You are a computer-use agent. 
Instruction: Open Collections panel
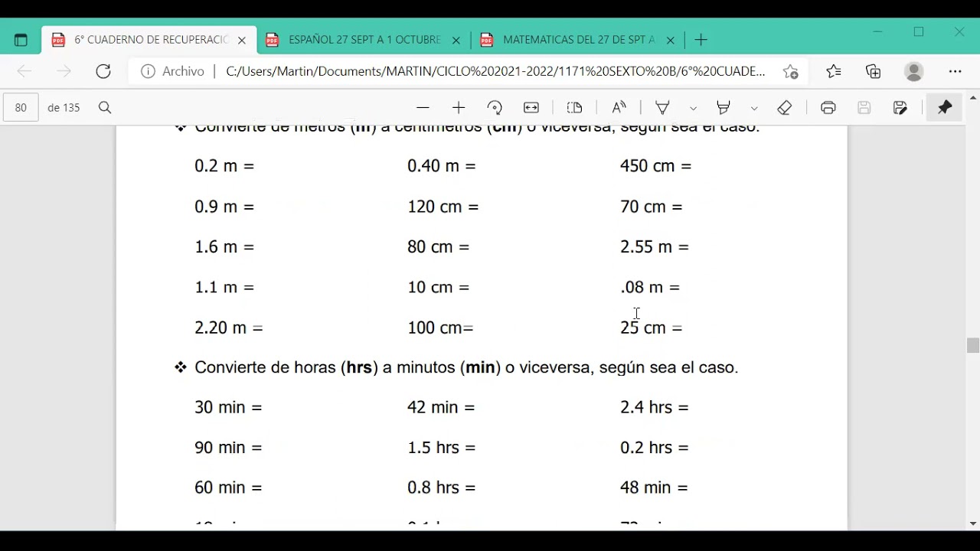pyautogui.click(x=874, y=71)
